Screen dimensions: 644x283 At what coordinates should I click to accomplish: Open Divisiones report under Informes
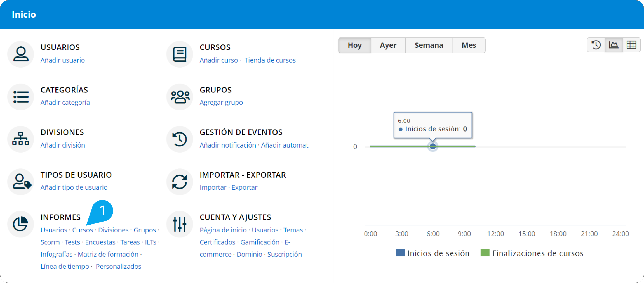click(x=113, y=230)
